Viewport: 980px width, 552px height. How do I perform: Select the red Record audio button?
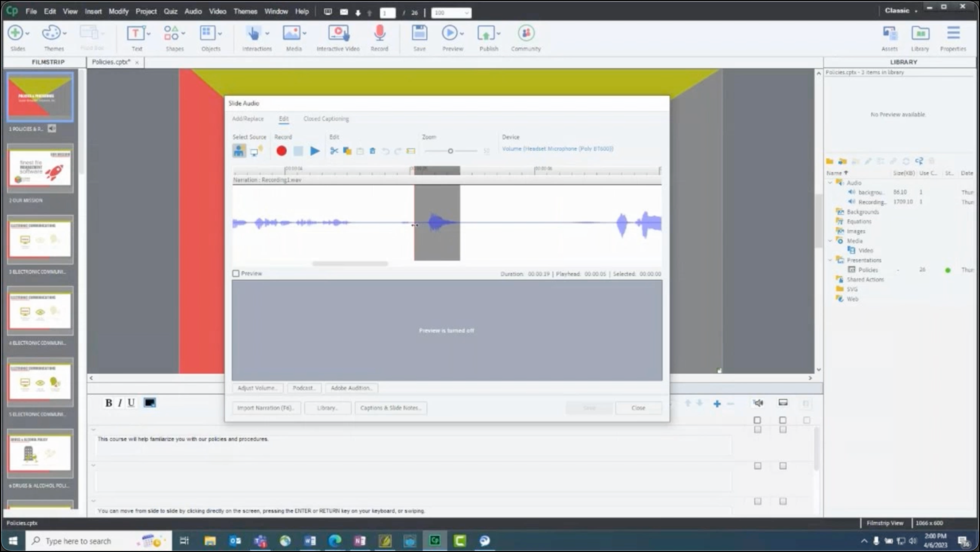282,150
